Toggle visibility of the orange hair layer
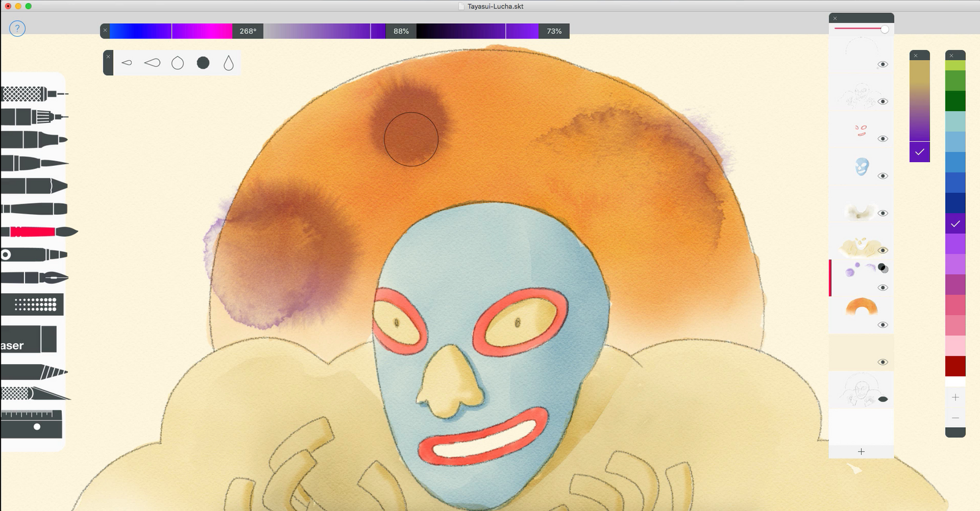 click(883, 325)
